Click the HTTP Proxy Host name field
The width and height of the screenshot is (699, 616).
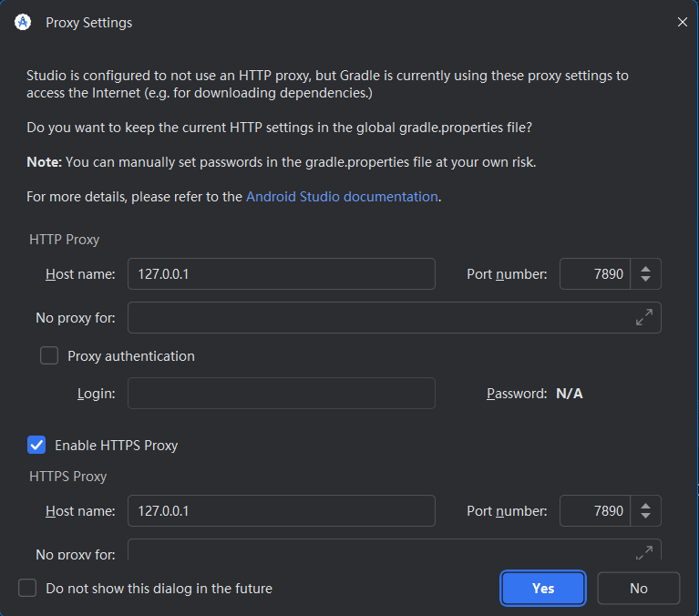(281, 274)
